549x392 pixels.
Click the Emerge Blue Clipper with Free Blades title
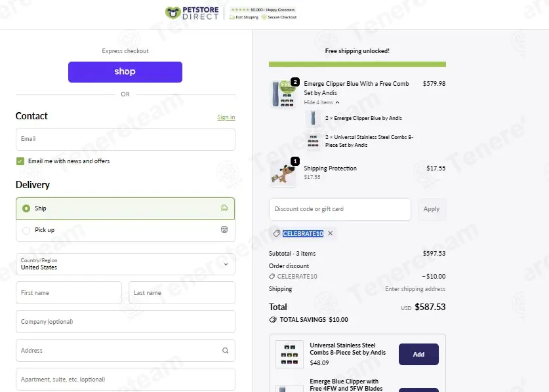tap(346, 385)
